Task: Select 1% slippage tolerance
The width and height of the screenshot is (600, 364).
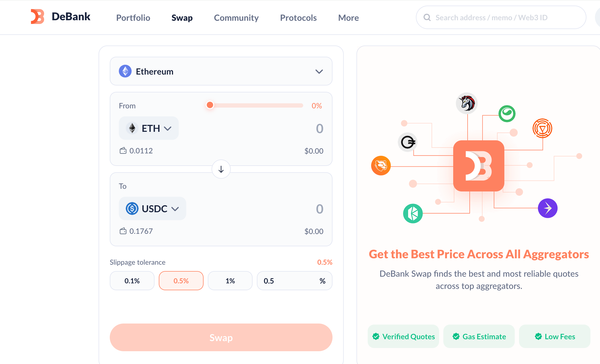Action: pyautogui.click(x=230, y=281)
